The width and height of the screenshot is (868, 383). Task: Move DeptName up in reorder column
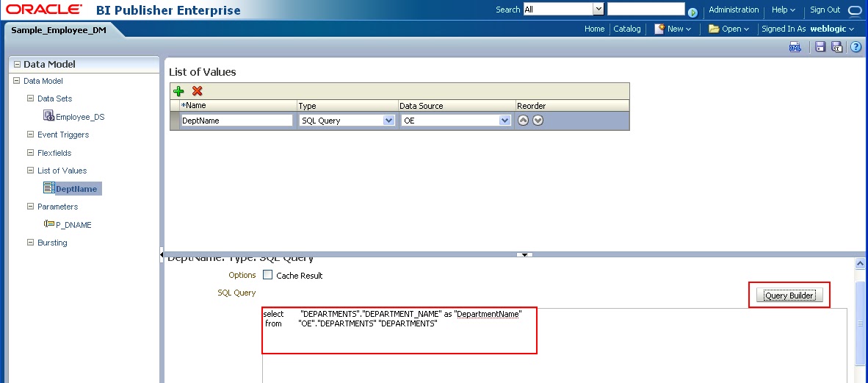pyautogui.click(x=523, y=121)
